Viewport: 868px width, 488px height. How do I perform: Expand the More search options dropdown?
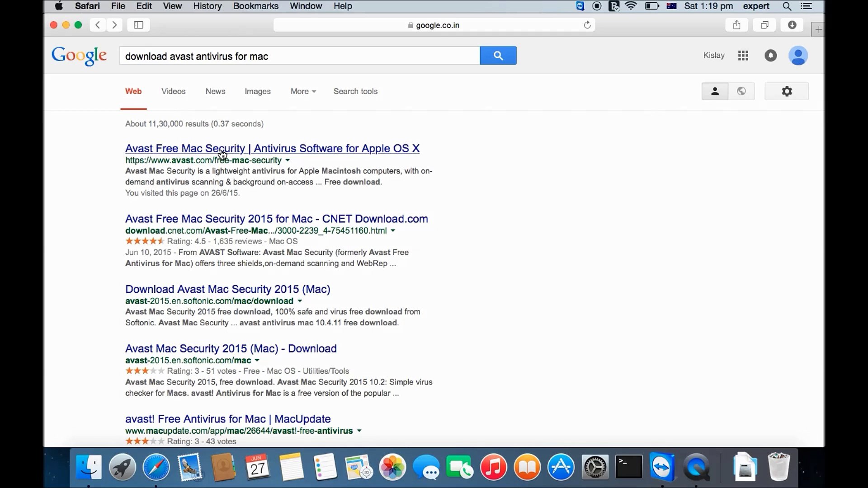coord(303,91)
